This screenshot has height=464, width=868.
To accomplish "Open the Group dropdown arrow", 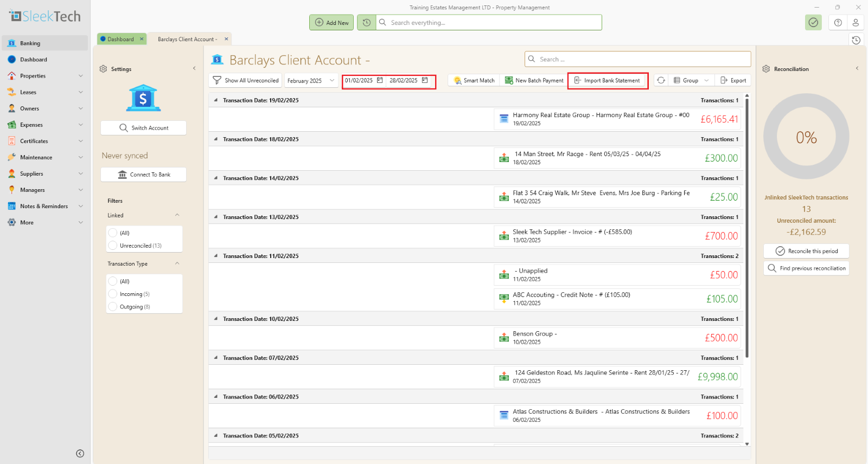I will click(x=706, y=80).
